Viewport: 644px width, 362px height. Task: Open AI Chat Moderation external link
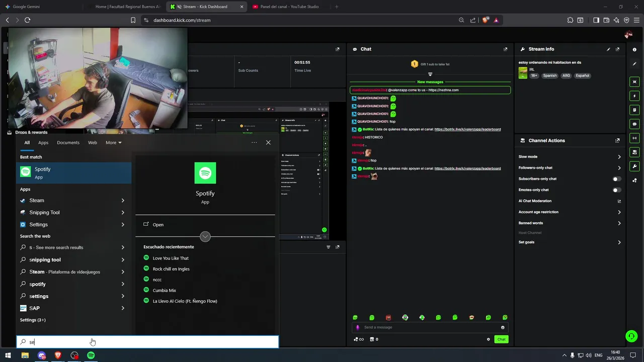click(619, 201)
